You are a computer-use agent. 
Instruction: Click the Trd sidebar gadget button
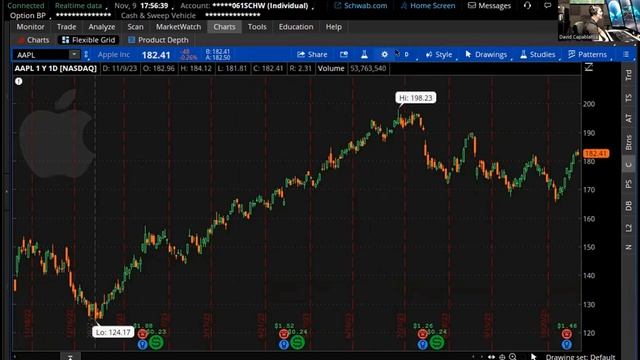pos(629,75)
